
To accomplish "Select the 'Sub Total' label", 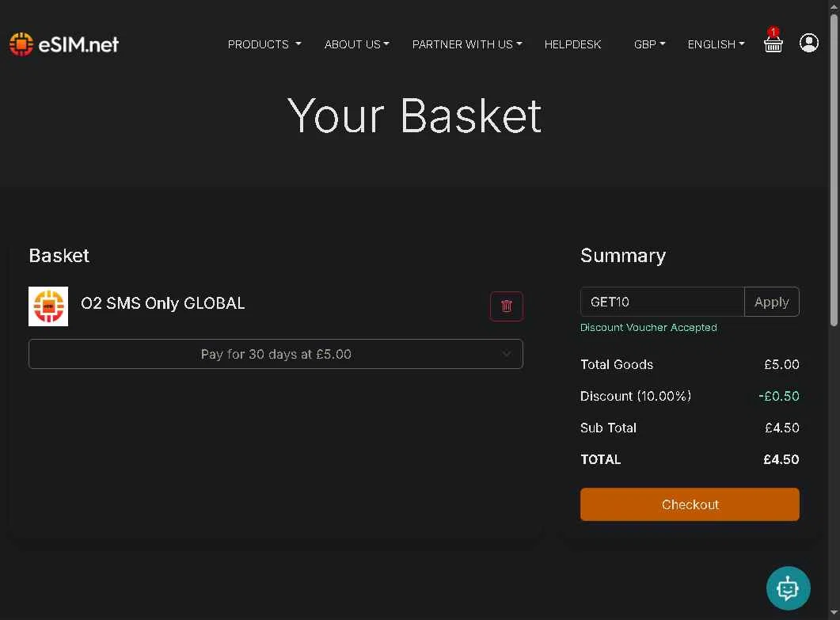I will (x=608, y=428).
